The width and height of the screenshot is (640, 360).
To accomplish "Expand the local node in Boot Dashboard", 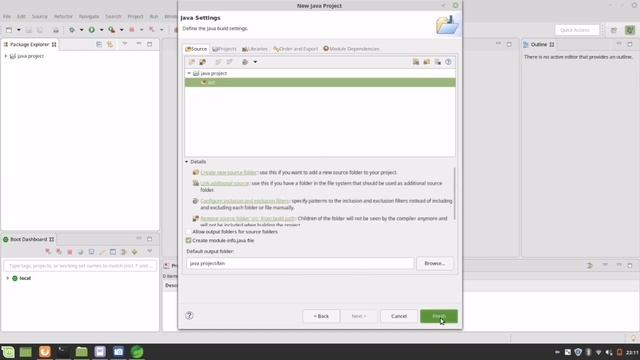I will point(7,278).
